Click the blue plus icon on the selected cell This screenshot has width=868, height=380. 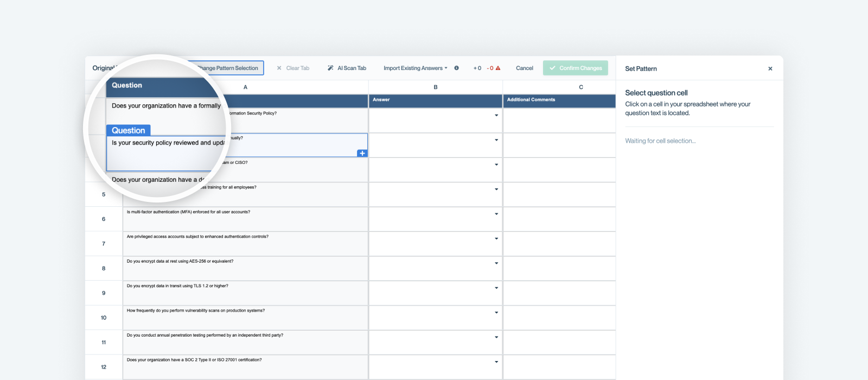pos(362,153)
